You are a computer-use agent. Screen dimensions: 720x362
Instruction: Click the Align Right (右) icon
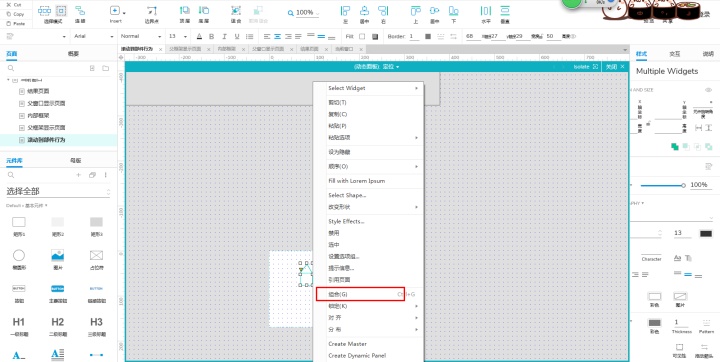(383, 10)
